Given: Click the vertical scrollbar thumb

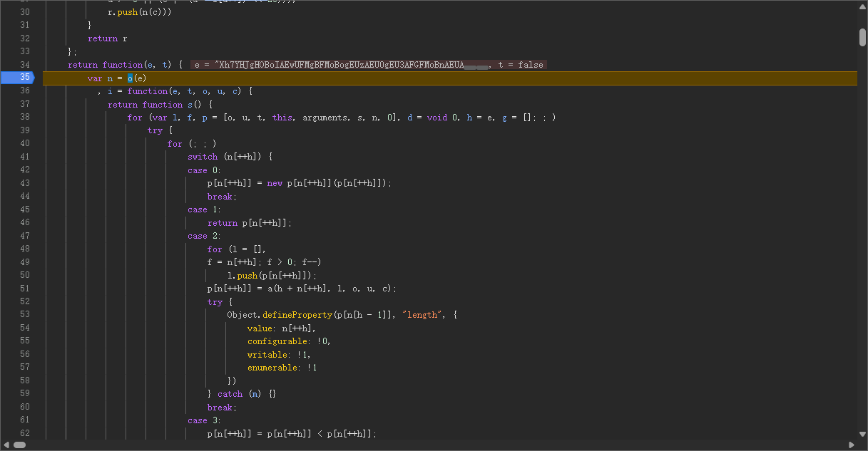Looking at the screenshot, I should 862,37.
